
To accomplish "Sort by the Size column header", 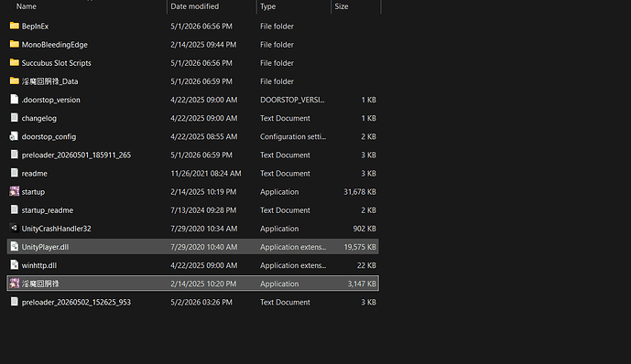I will [342, 6].
